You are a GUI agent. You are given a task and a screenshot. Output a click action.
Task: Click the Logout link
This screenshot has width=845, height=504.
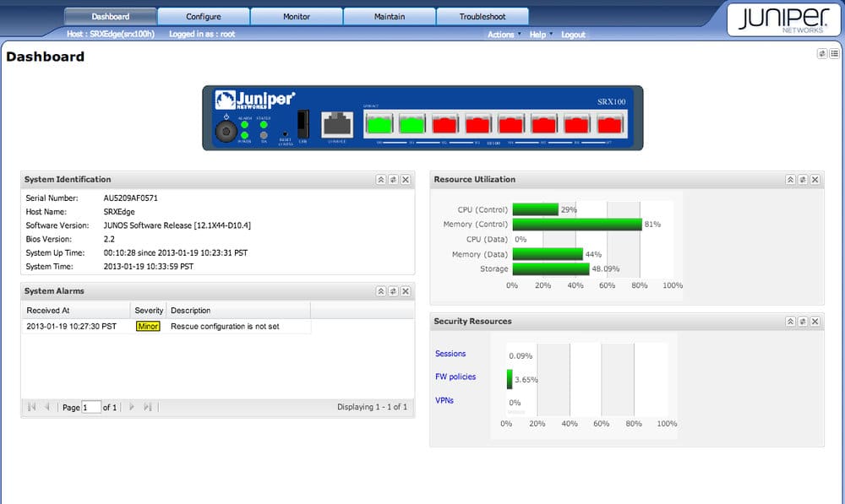coord(573,35)
